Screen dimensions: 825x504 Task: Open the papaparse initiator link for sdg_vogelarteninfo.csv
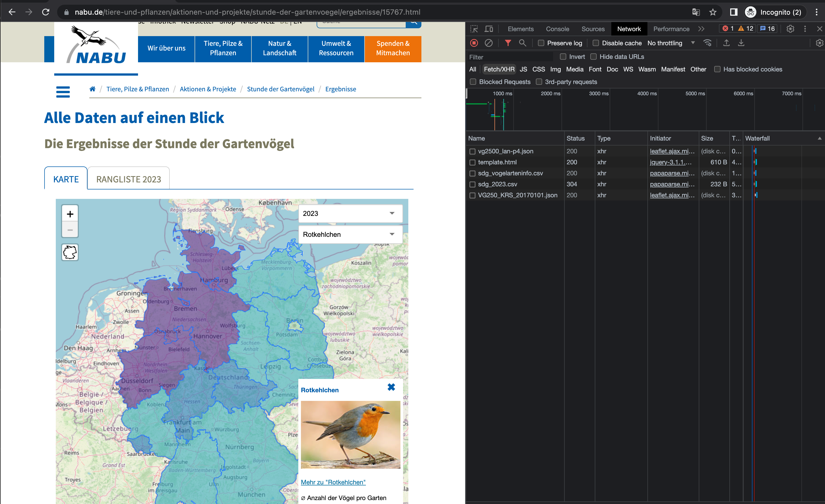click(672, 173)
